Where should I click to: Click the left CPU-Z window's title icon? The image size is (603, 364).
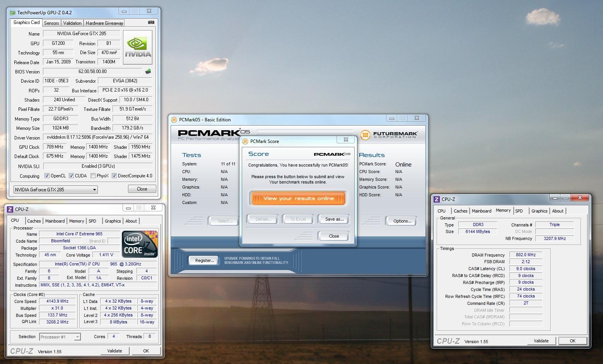[10, 209]
